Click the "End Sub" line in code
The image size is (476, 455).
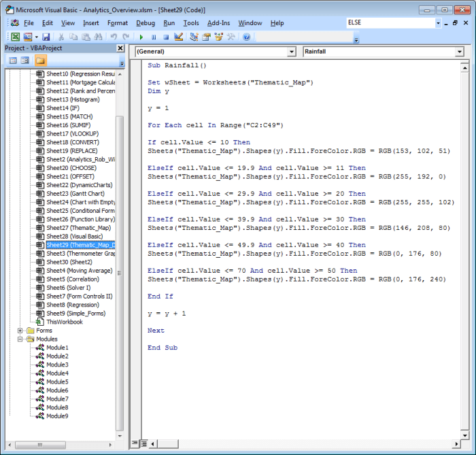(163, 348)
